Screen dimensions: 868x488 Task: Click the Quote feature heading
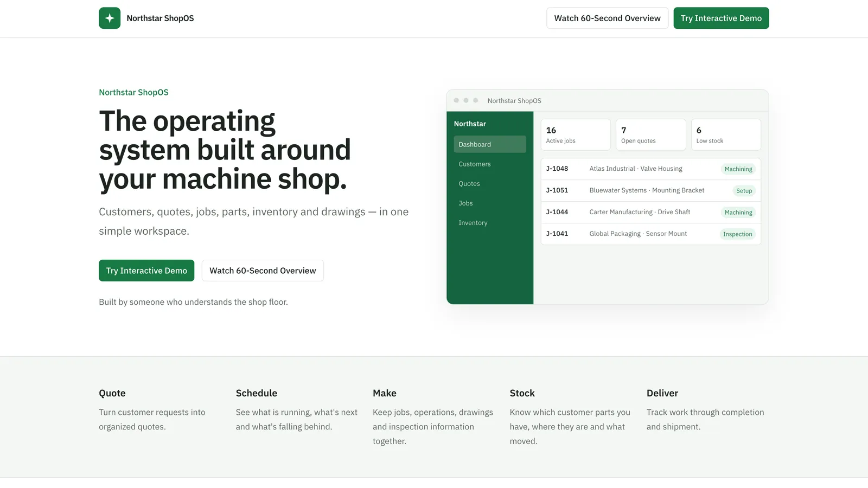pyautogui.click(x=112, y=393)
